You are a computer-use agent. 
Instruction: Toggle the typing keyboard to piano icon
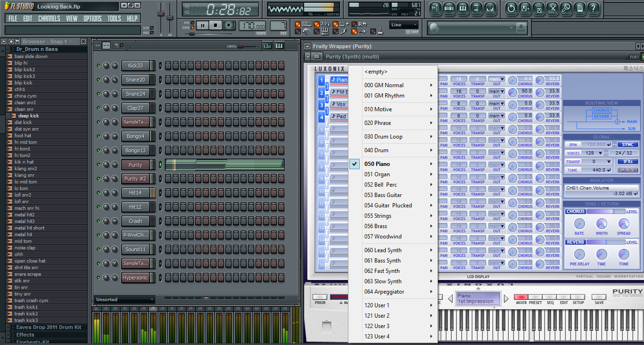tap(306, 24)
